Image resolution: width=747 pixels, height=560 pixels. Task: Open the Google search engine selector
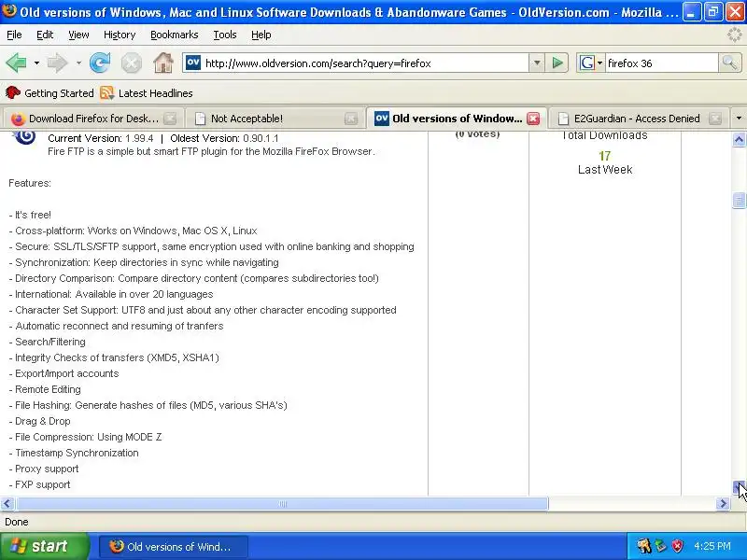click(591, 63)
